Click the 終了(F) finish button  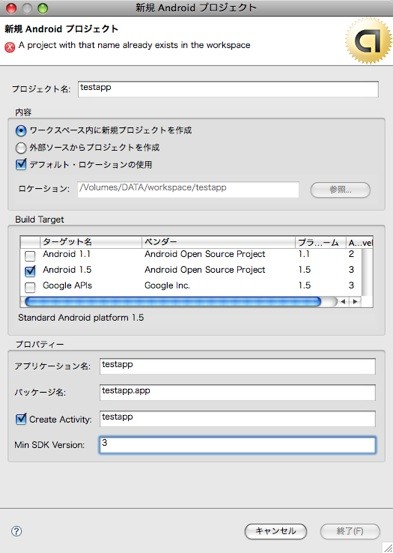coord(350,531)
